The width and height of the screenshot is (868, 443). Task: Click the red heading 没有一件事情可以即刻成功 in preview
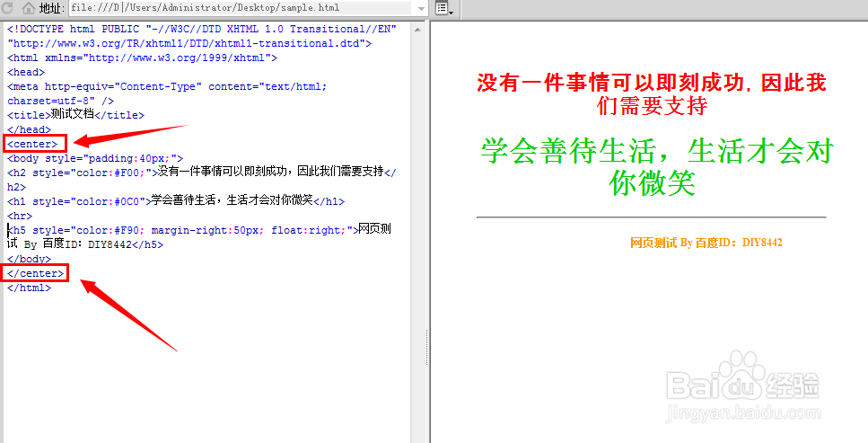click(652, 93)
